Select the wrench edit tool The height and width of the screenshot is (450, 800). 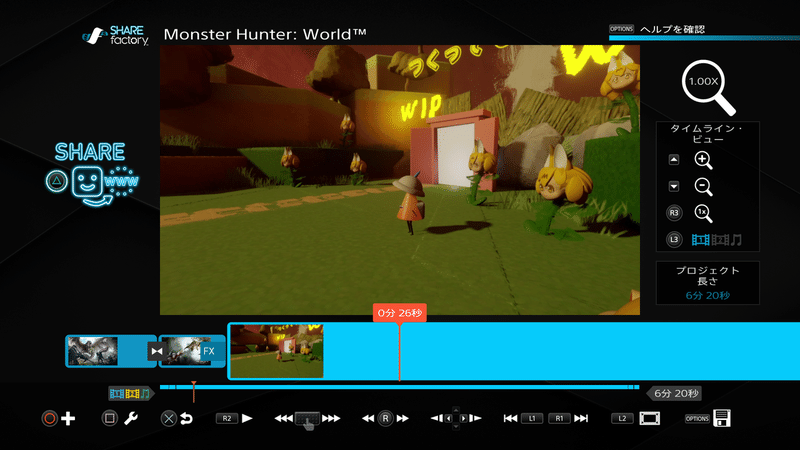pos(131,418)
